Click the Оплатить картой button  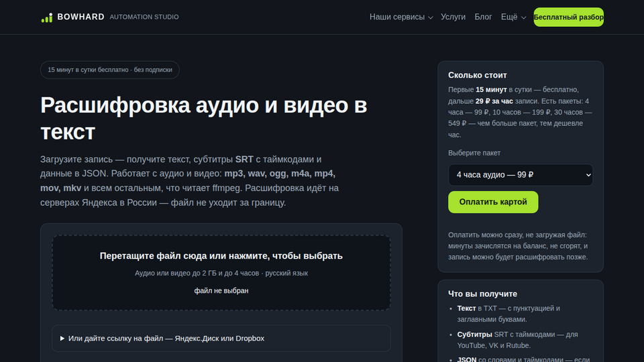click(493, 202)
